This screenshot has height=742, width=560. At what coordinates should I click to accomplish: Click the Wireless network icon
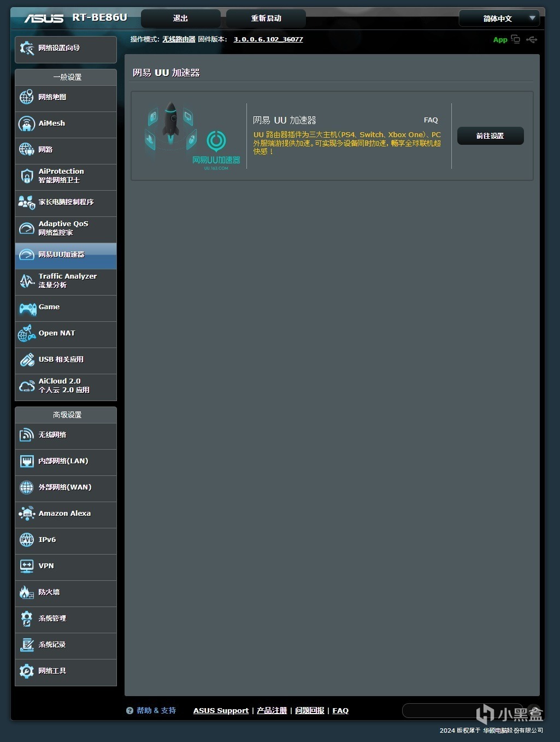27,435
